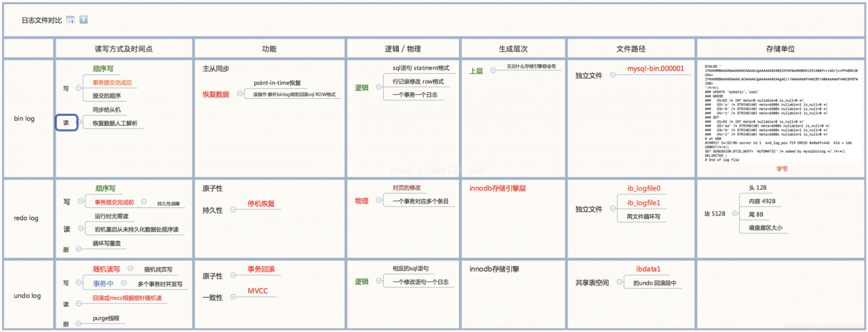The height and width of the screenshot is (332, 868).
Task: Select the MVCC node
Action: [x=257, y=290]
